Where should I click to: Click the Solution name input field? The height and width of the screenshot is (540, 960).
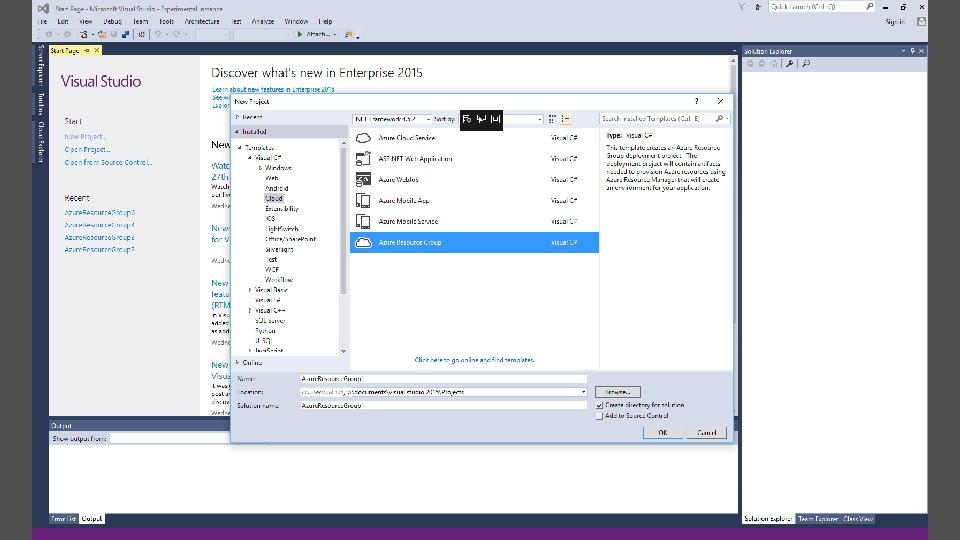pos(443,405)
